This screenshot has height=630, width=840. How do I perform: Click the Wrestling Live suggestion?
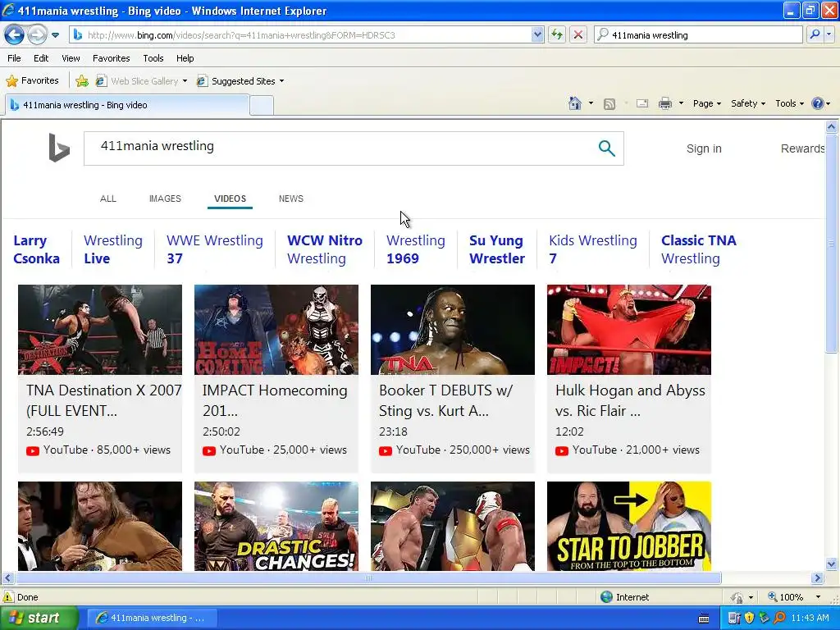[x=113, y=249]
